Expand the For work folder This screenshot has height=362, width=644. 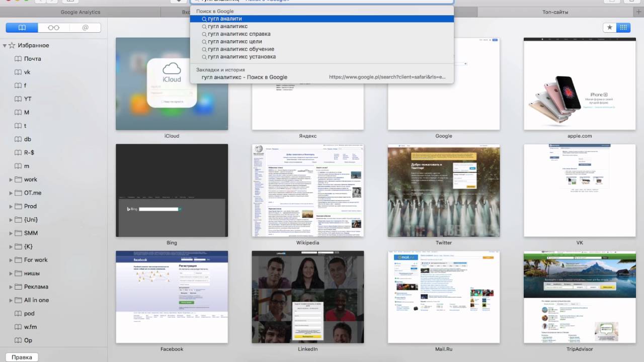11,260
